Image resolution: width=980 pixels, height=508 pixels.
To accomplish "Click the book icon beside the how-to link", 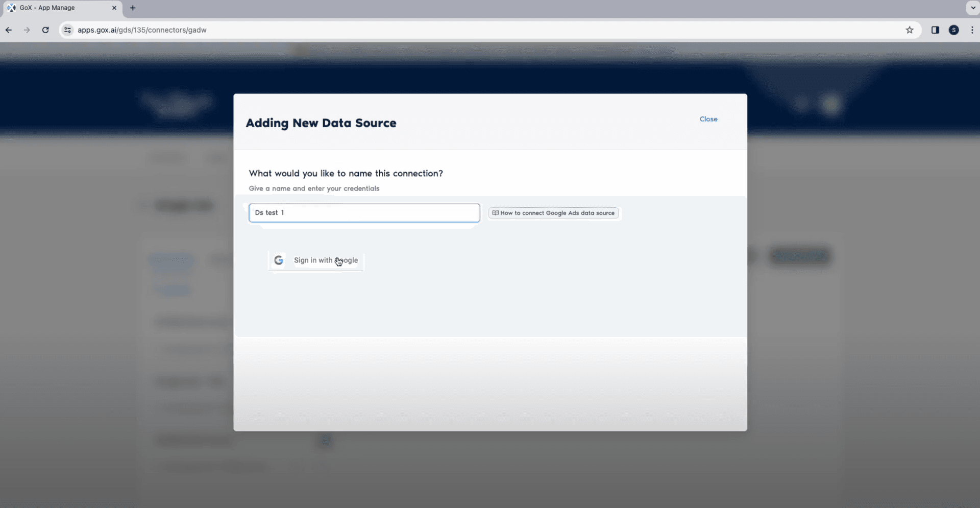I will (495, 213).
